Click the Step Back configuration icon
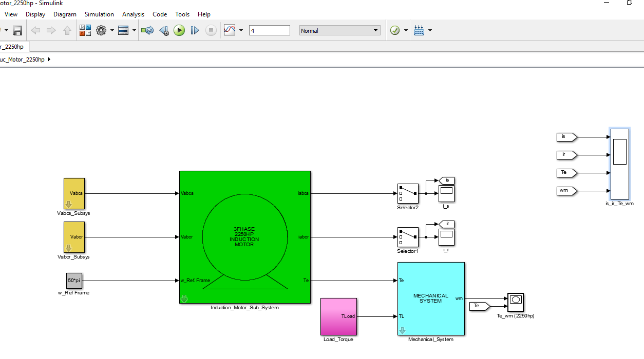 164,31
